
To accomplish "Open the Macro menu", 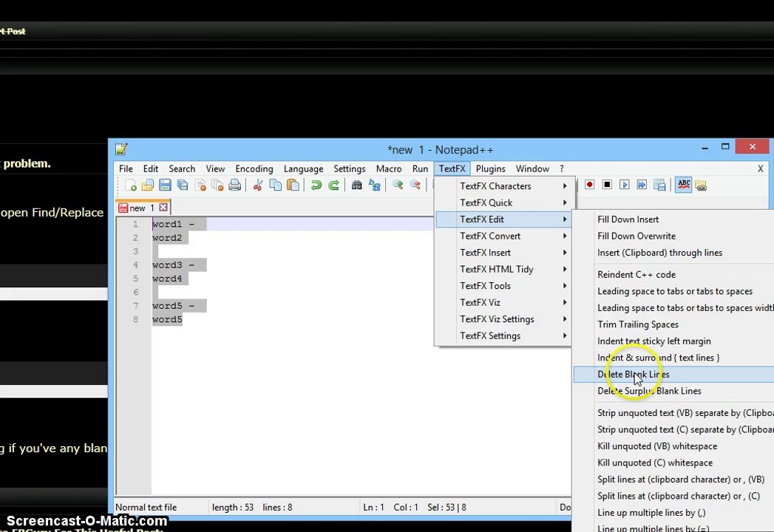I will [389, 168].
